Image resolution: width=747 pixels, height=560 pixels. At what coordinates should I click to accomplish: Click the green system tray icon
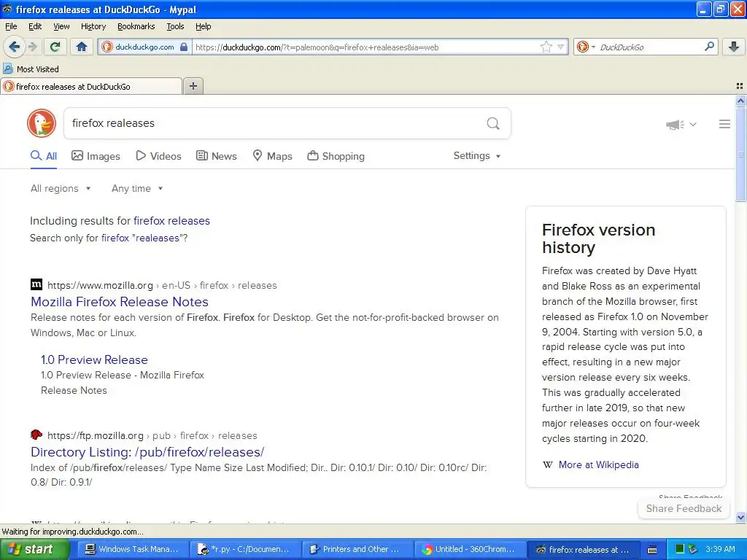680,550
